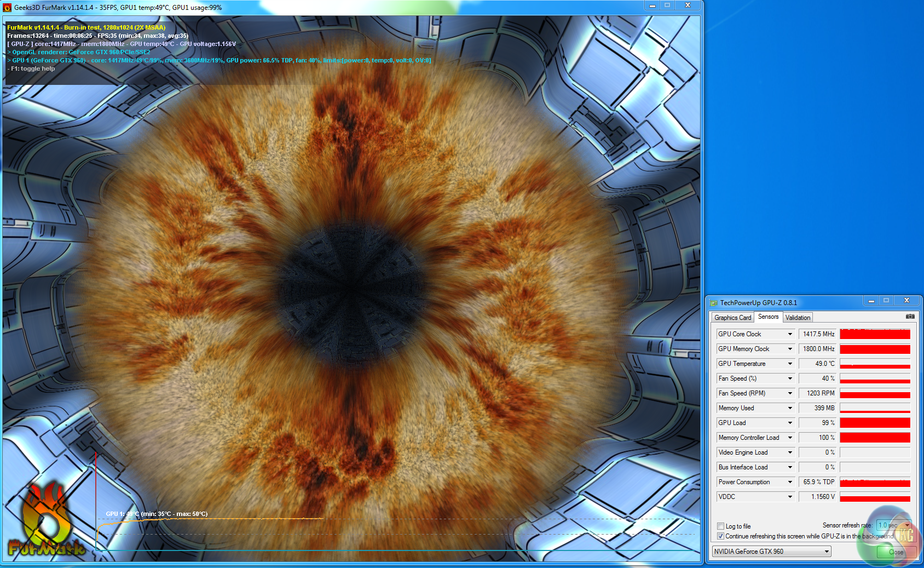Viewport: 924px width, 568px height.
Task: Click the GPU Load red history graph
Action: click(875, 423)
